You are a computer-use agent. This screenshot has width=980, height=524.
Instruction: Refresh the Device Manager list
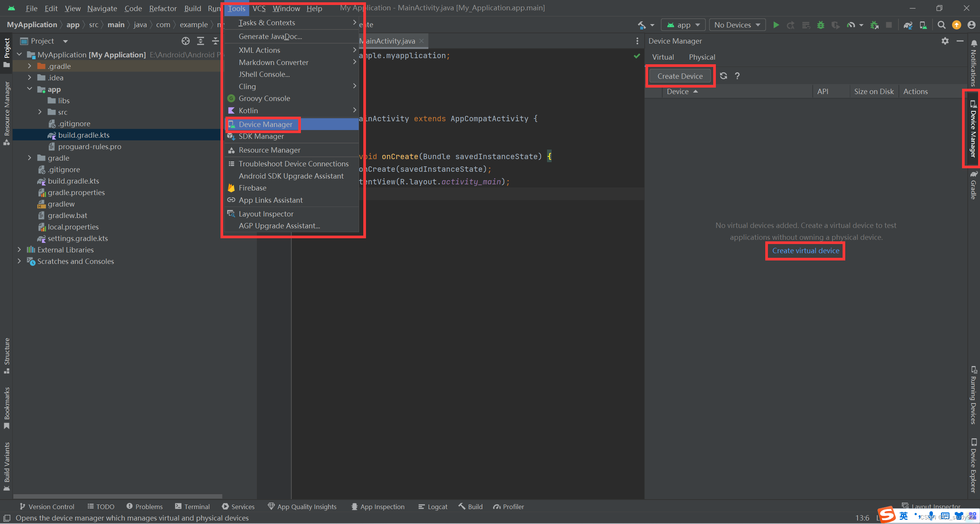pyautogui.click(x=723, y=76)
